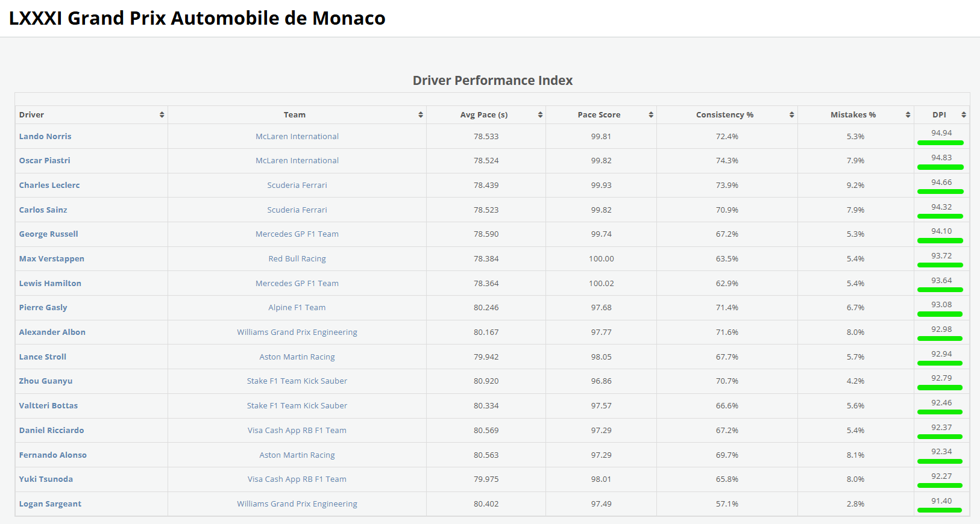This screenshot has width=980, height=524.
Task: Click DPI column sort arrows
Action: (x=964, y=115)
